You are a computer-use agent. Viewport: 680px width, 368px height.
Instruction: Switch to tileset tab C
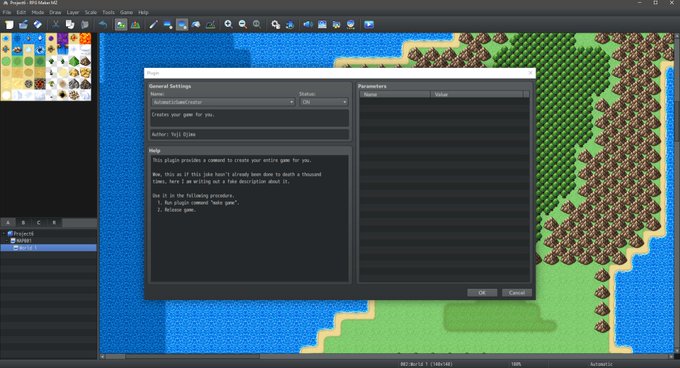point(39,222)
